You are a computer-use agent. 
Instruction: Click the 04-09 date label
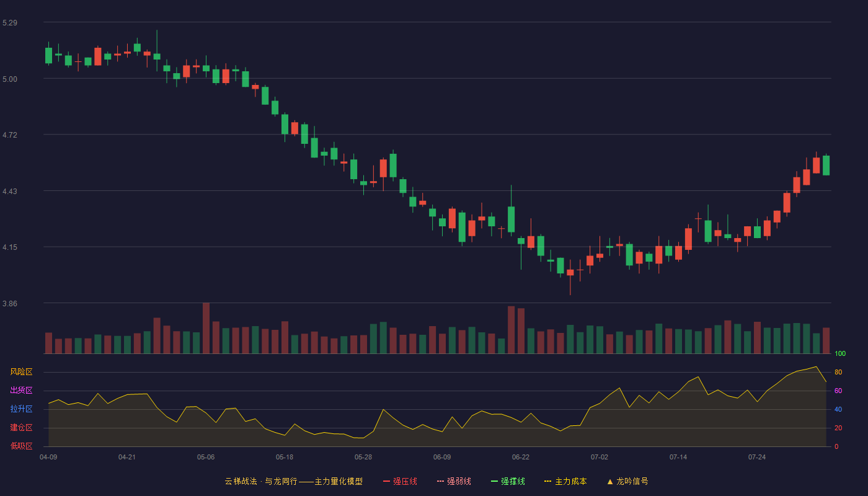(48, 457)
